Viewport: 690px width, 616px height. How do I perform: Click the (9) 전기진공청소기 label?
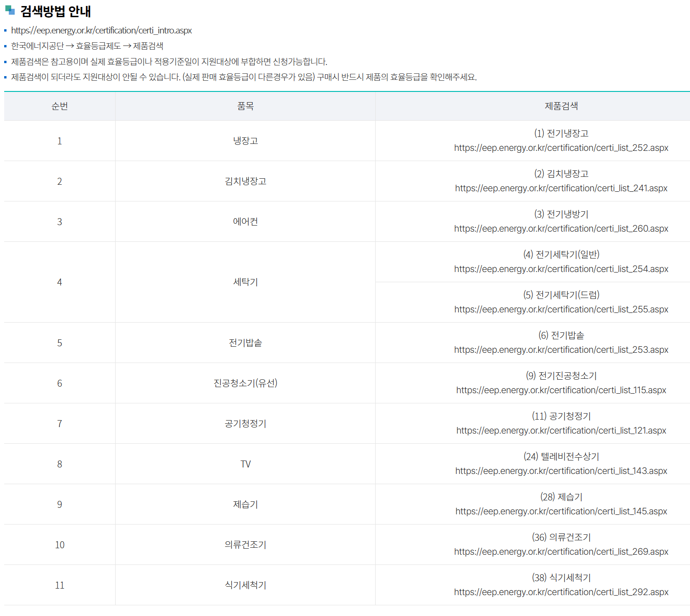pyautogui.click(x=561, y=376)
